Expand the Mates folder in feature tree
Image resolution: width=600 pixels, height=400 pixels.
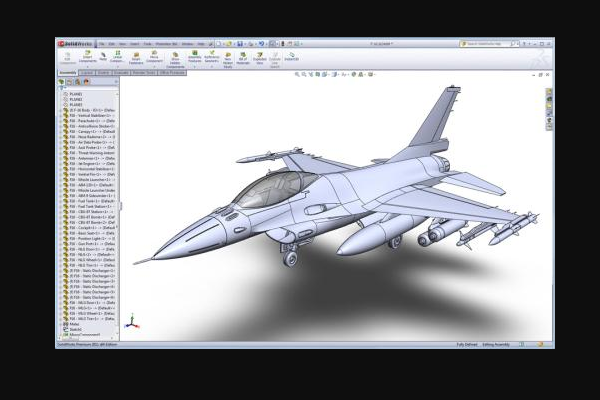63,323
